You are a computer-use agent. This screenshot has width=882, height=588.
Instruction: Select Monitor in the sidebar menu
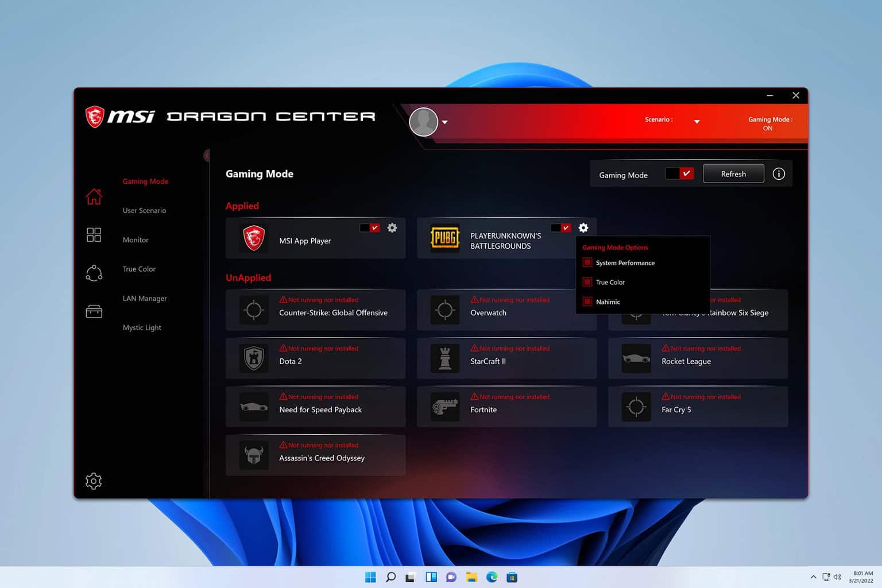136,240
